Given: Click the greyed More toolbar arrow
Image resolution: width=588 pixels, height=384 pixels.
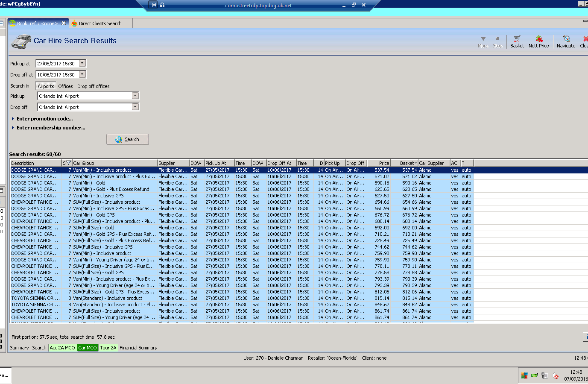Looking at the screenshot, I should click(483, 41).
